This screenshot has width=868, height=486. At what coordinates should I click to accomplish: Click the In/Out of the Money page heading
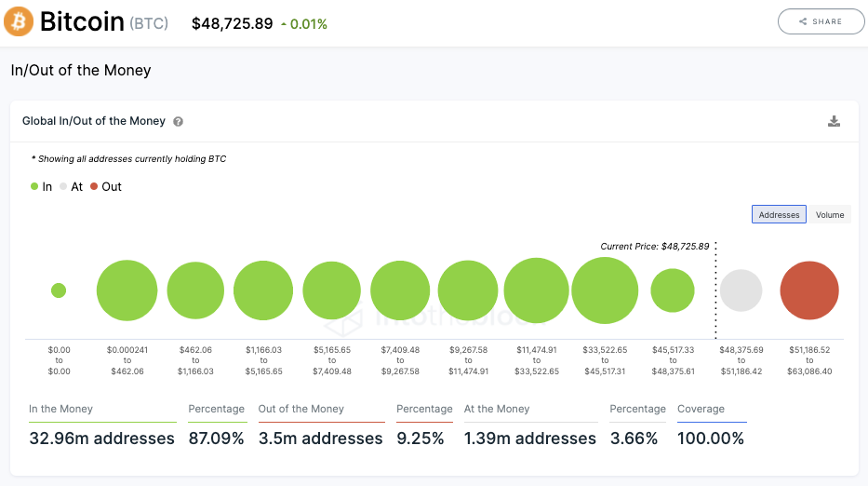(81, 71)
